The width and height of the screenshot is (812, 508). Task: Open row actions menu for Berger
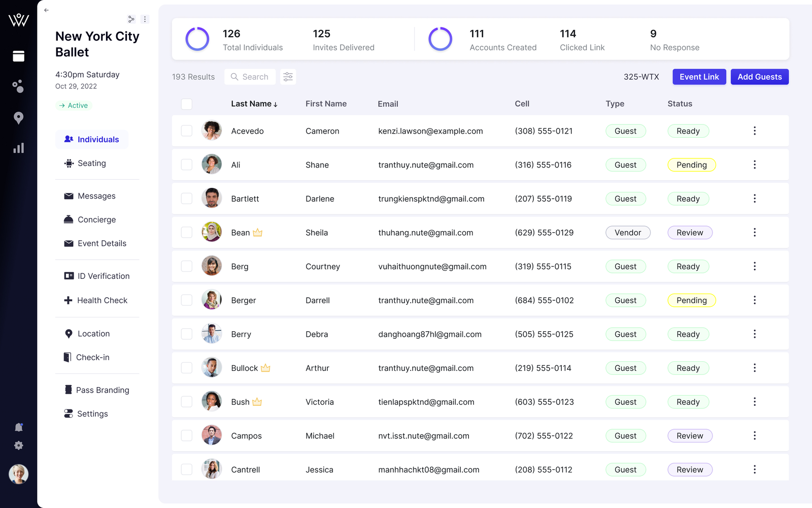point(755,300)
